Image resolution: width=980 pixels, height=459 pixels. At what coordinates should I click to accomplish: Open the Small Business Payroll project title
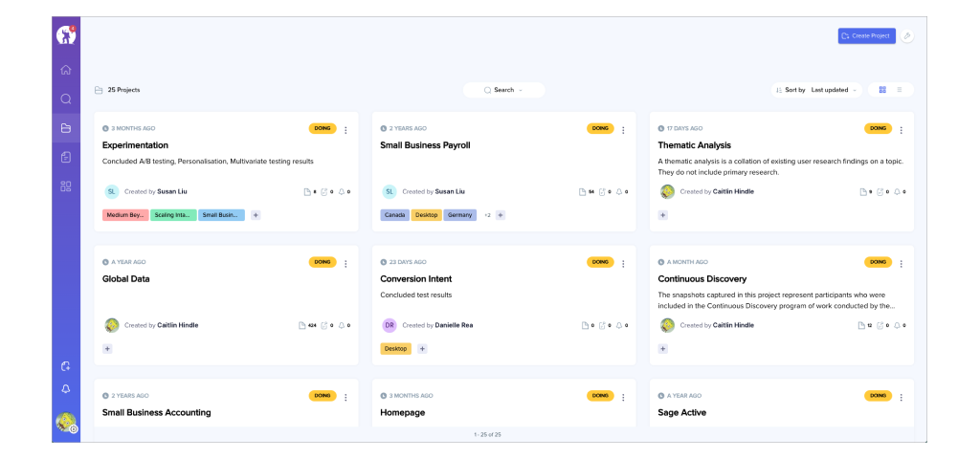425,145
